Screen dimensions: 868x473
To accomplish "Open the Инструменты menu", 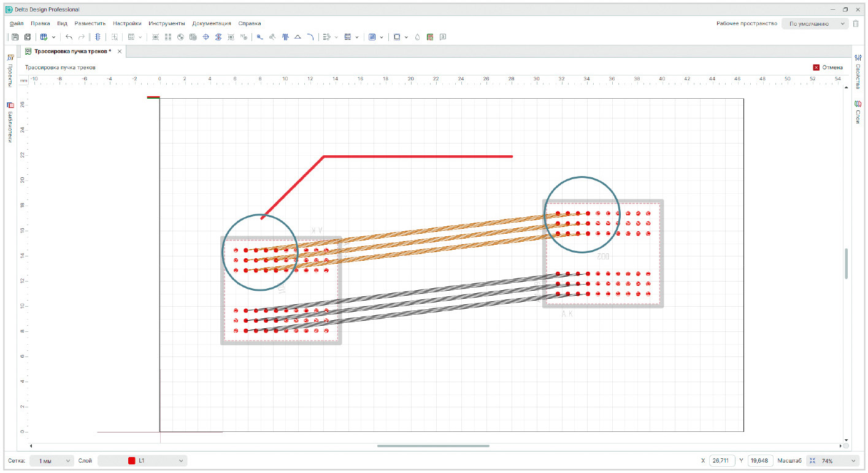I will pos(166,23).
